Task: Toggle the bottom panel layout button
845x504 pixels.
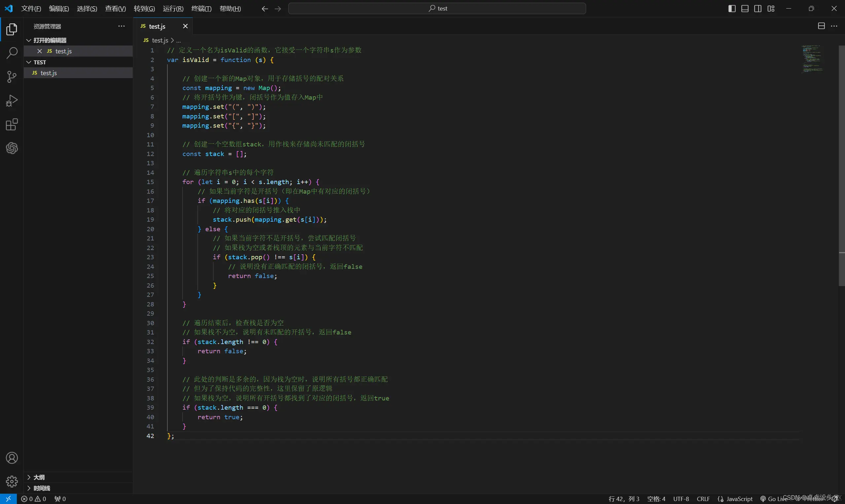Action: (745, 9)
